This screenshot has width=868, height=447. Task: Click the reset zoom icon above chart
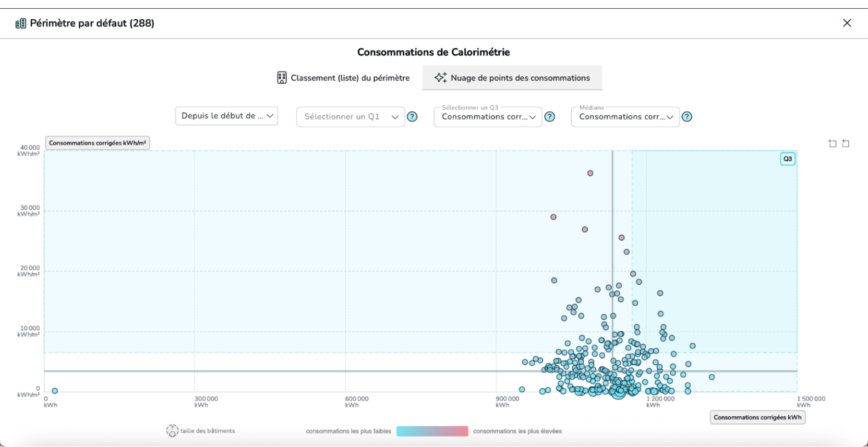(846, 144)
